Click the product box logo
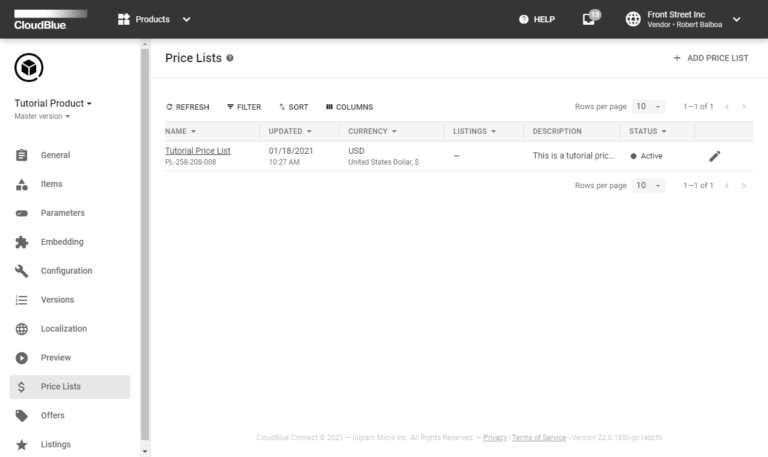 (28, 68)
